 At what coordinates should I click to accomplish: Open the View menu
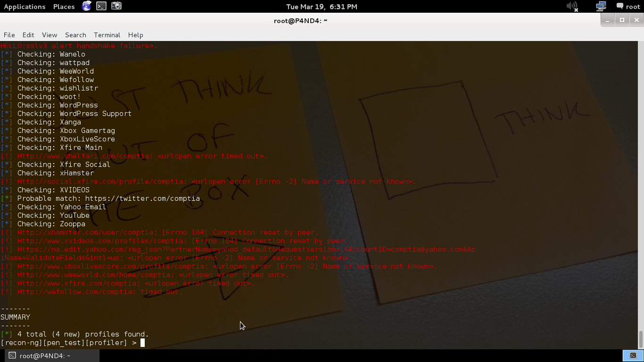click(x=50, y=35)
